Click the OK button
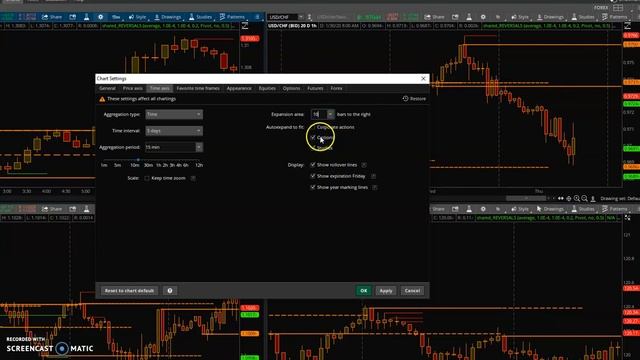Screen dimensions: 640x360 pos(364,291)
